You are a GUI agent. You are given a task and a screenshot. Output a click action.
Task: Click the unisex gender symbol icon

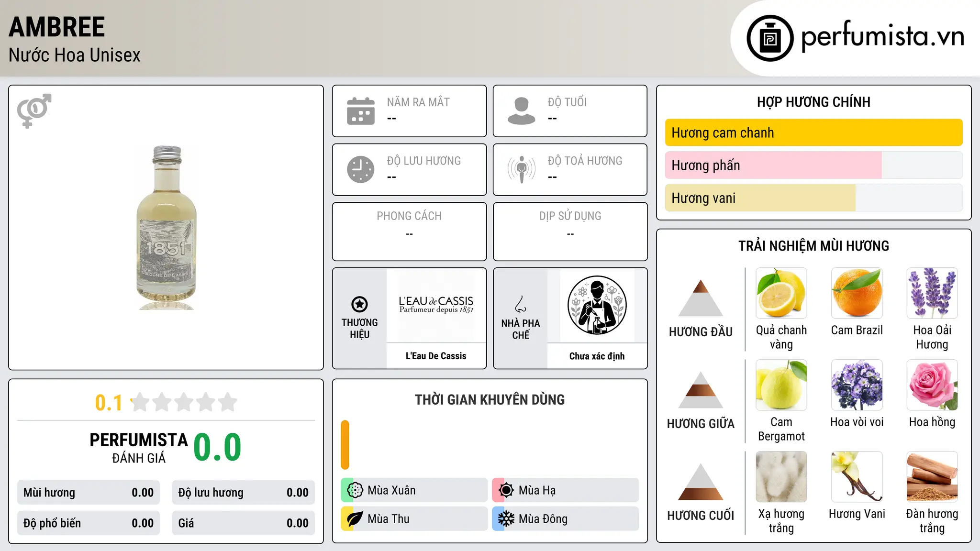click(x=34, y=110)
